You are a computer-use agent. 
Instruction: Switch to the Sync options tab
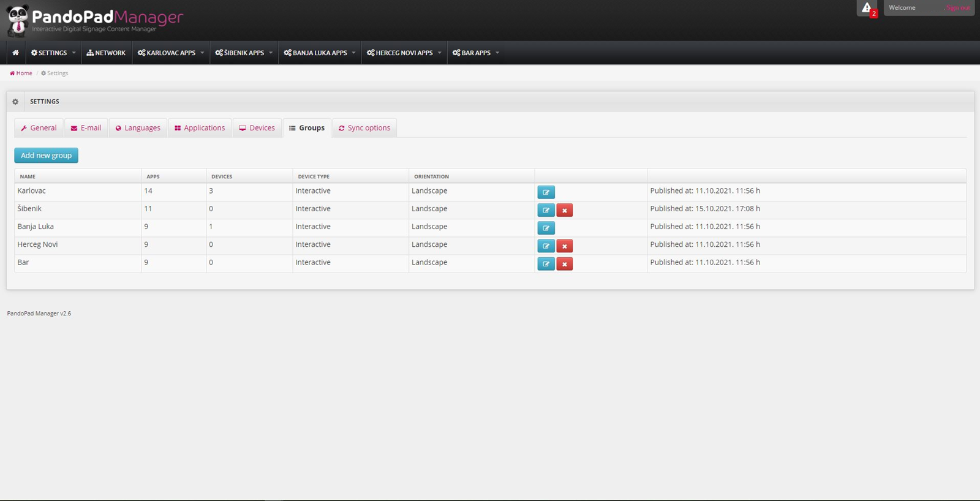click(364, 128)
